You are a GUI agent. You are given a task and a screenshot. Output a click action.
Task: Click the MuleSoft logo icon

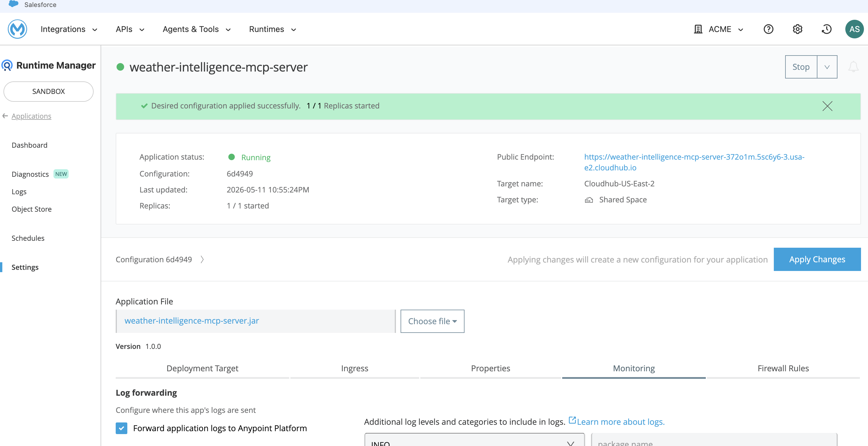[x=17, y=29]
